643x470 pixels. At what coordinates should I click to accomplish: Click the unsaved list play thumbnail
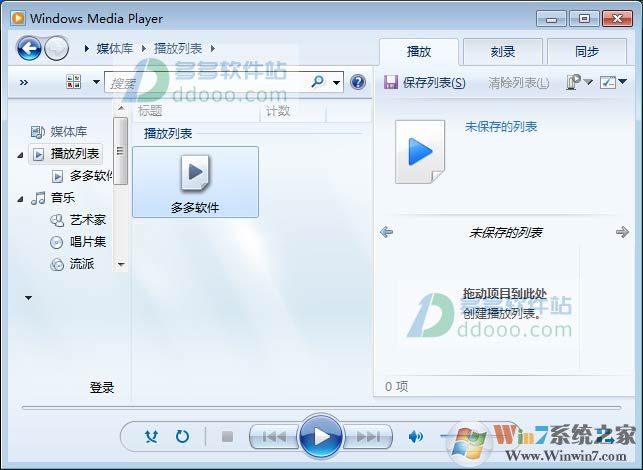coord(420,152)
